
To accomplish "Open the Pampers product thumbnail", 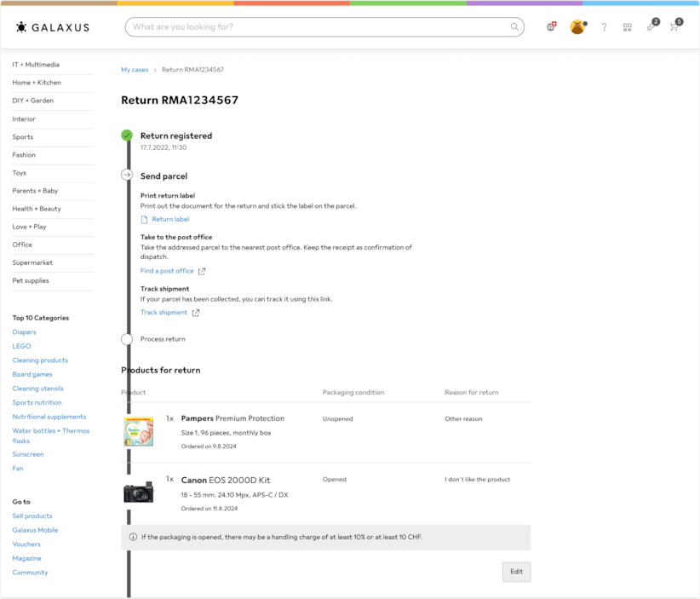I will (x=138, y=431).
